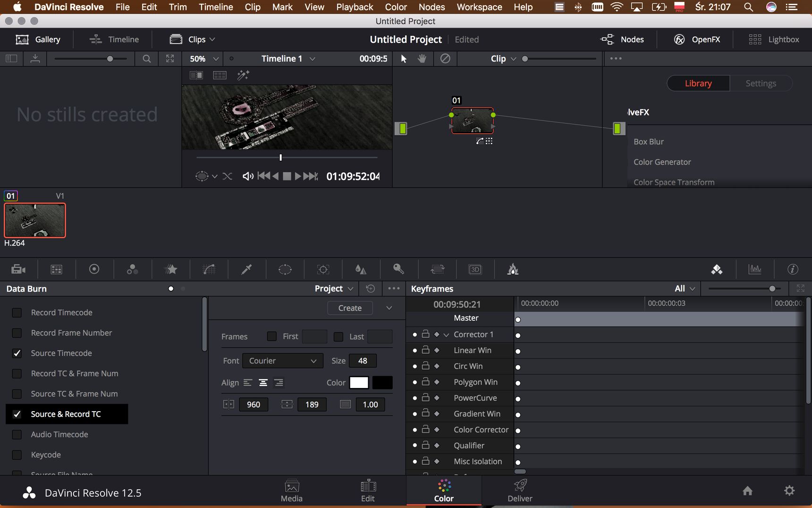
Task: Enable Source TC & Frame Num checkbox
Action: [x=17, y=394]
